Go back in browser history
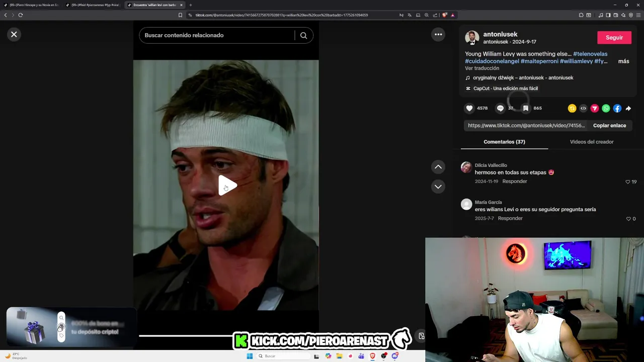644x362 pixels. tap(6, 15)
